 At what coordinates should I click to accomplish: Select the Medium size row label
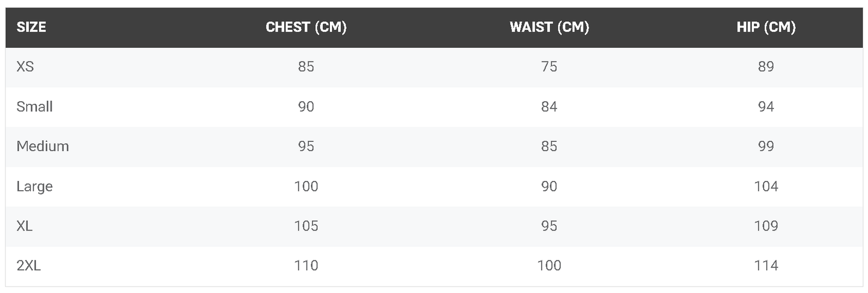point(42,146)
